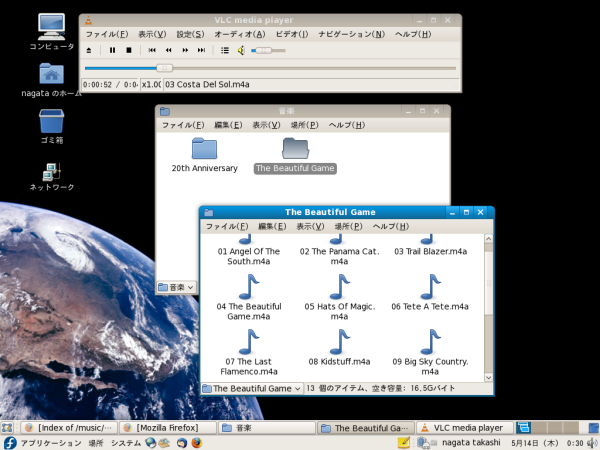The width and height of the screenshot is (600, 450).
Task: Click the x1.00 playback speed field
Action: pyautogui.click(x=151, y=85)
